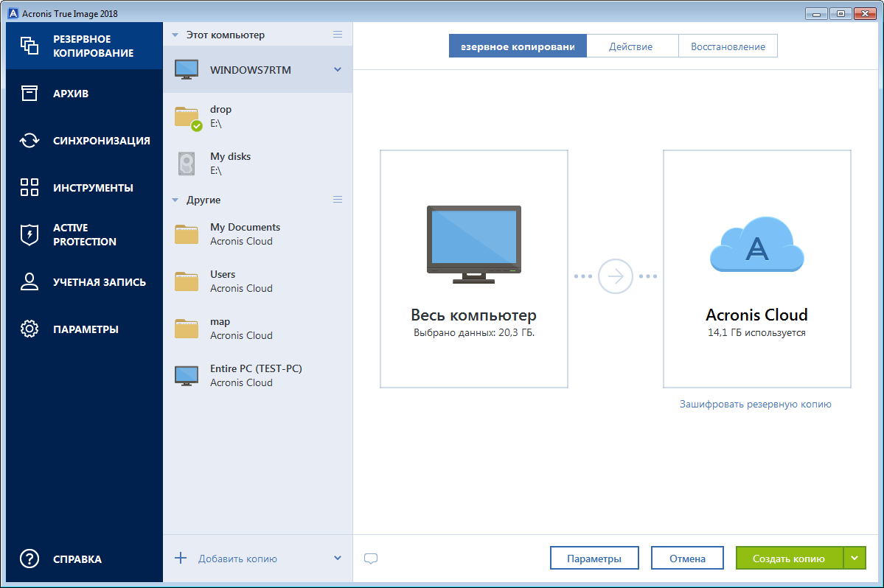Viewport: 884px width, 588px height.
Task: Open the comment speech bubble icon
Action: coord(371,559)
